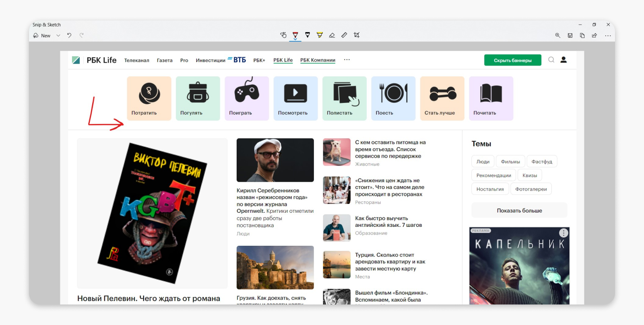Copy the snip to clipboard
644x325 pixels.
coord(582,35)
